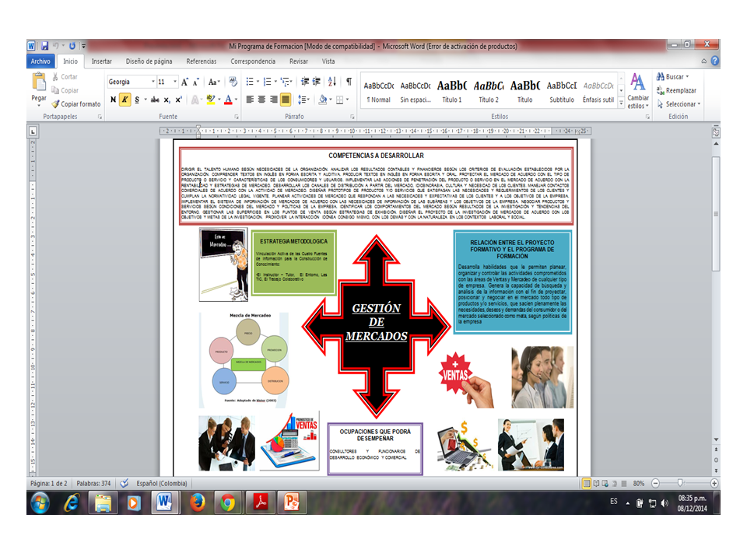Click the bulleted list icon
747x560 pixels.
click(250, 82)
